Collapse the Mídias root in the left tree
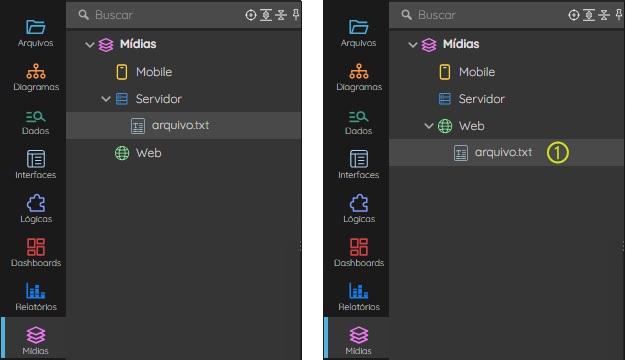This screenshot has width=625, height=360. [90, 44]
